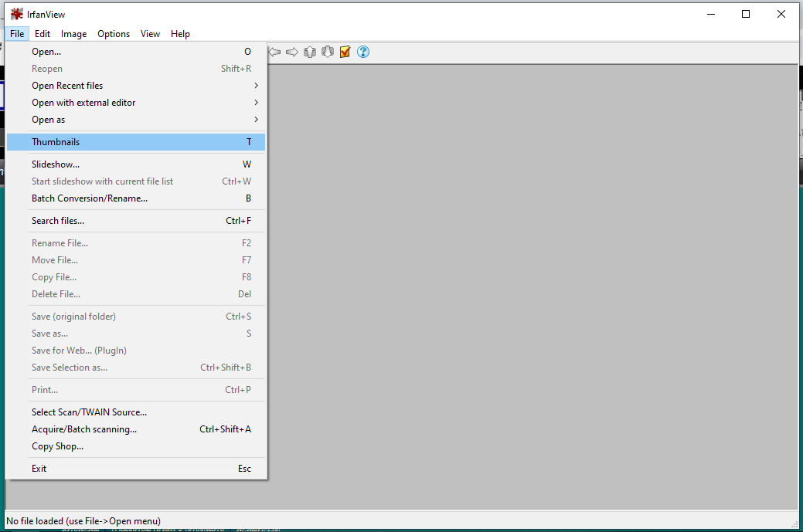Open Copy Shop... from the File menu
Image resolution: width=803 pixels, height=532 pixels.
pyautogui.click(x=58, y=446)
